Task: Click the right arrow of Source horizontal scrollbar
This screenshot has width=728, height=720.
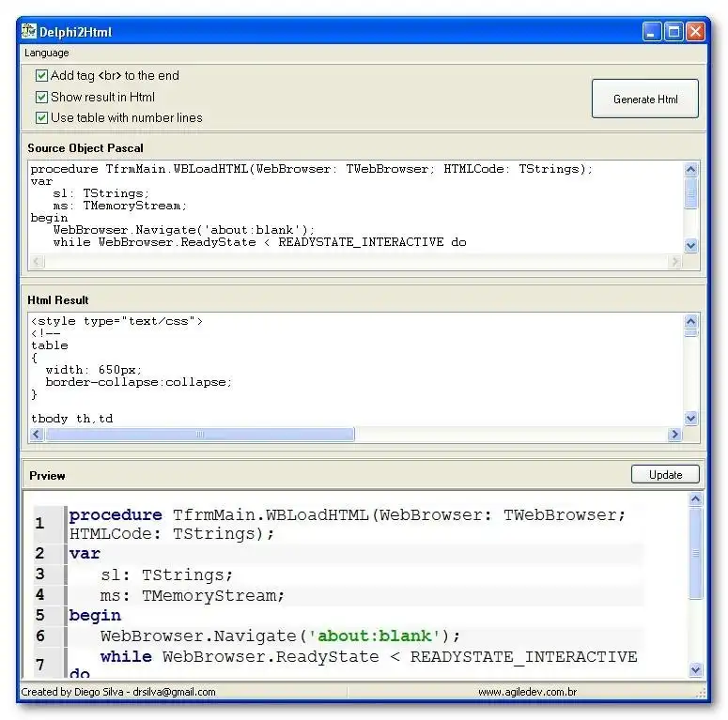Action: tap(674, 262)
